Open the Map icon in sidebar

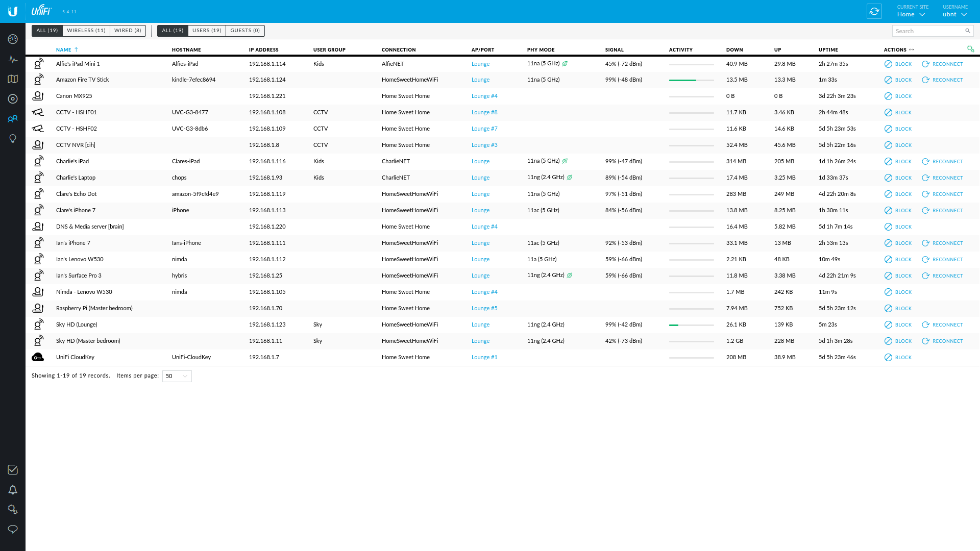[x=13, y=79]
